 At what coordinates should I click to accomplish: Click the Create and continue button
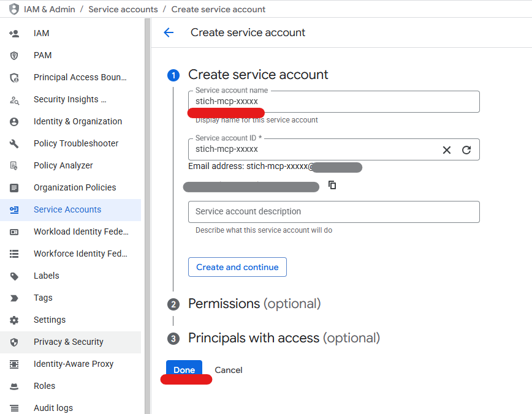click(237, 267)
